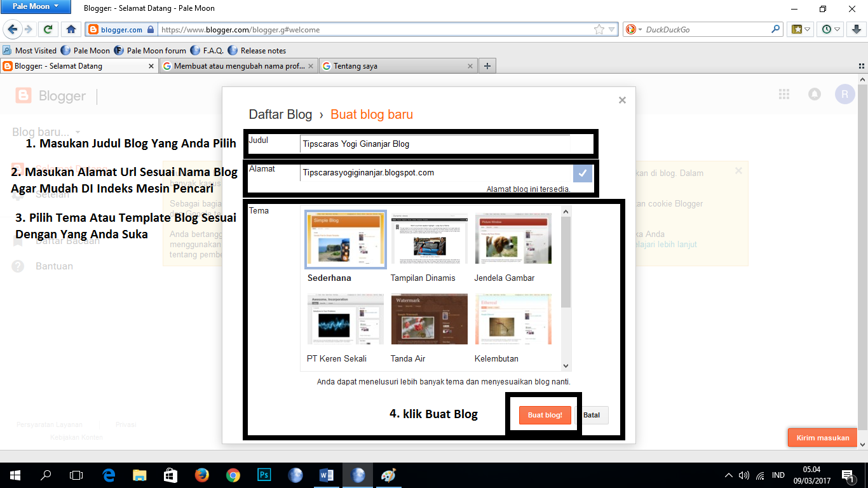Image resolution: width=868 pixels, height=488 pixels.
Task: Open the account avatar R
Action: click(845, 95)
